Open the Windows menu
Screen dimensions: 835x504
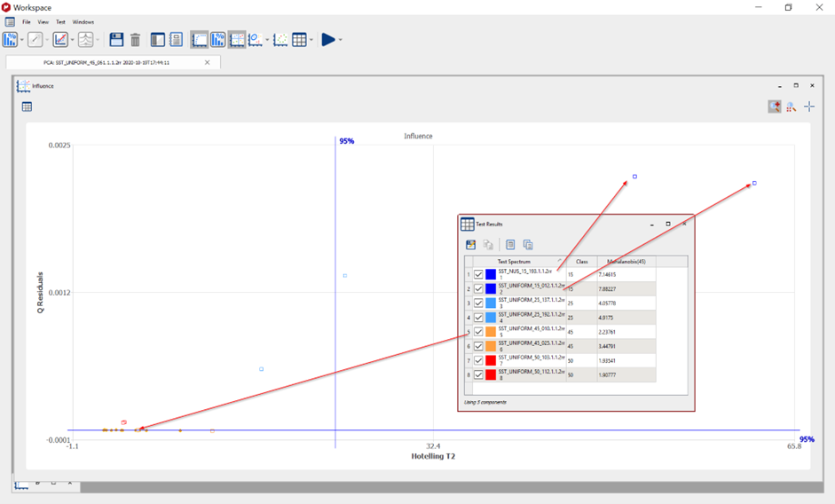tap(83, 21)
